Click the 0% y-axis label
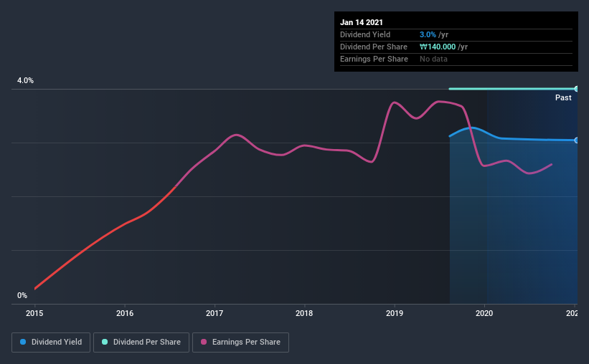The width and height of the screenshot is (589, 364). click(x=22, y=295)
